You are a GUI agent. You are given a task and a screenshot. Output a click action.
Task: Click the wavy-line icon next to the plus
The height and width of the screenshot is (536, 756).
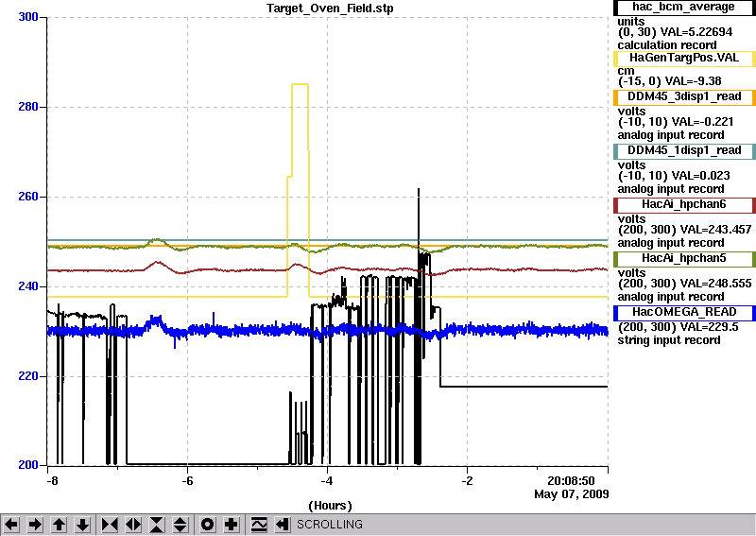coord(259,525)
